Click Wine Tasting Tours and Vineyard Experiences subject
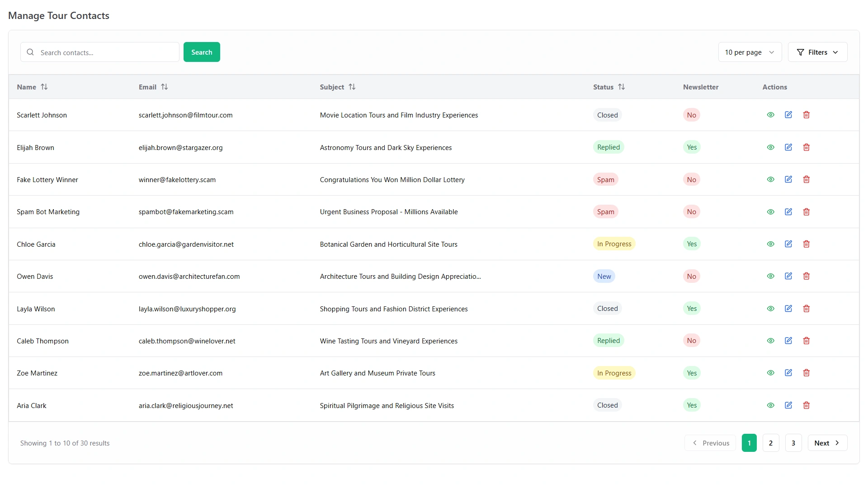The width and height of the screenshot is (868, 488). tap(389, 341)
